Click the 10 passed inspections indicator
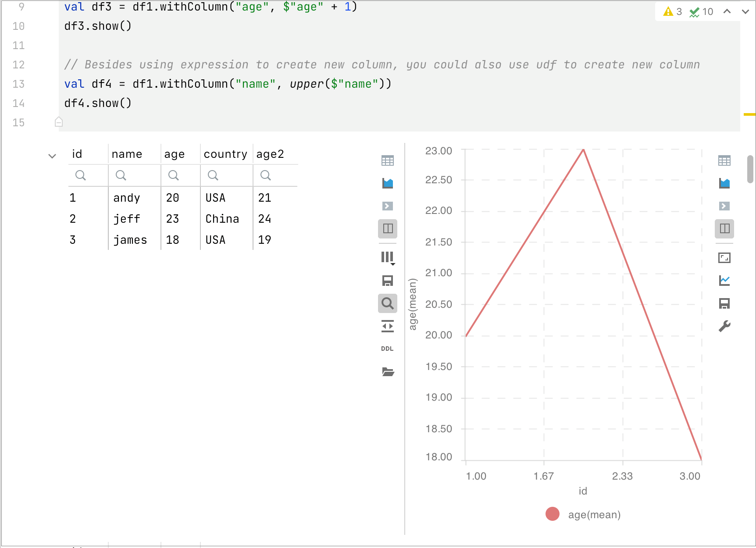This screenshot has height=548, width=756. [x=700, y=11]
